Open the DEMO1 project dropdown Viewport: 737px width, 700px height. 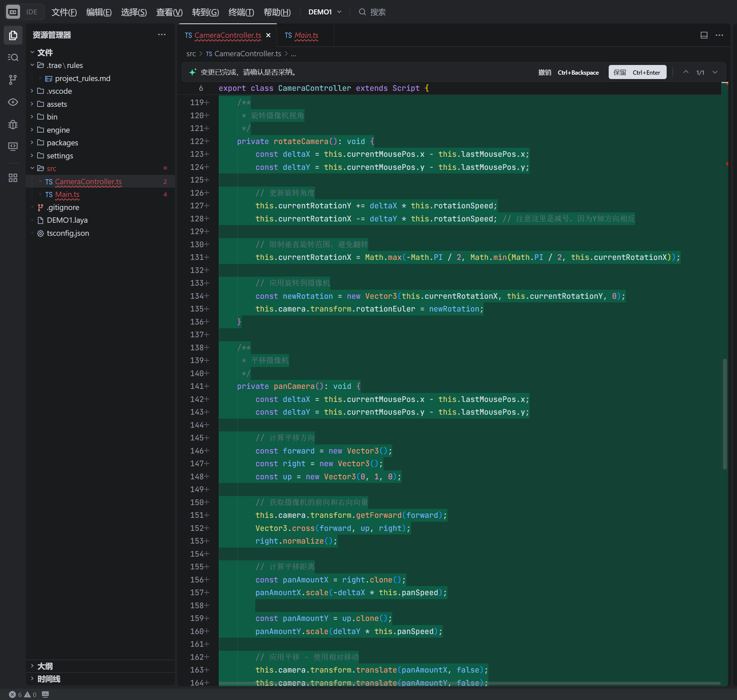[x=325, y=12]
